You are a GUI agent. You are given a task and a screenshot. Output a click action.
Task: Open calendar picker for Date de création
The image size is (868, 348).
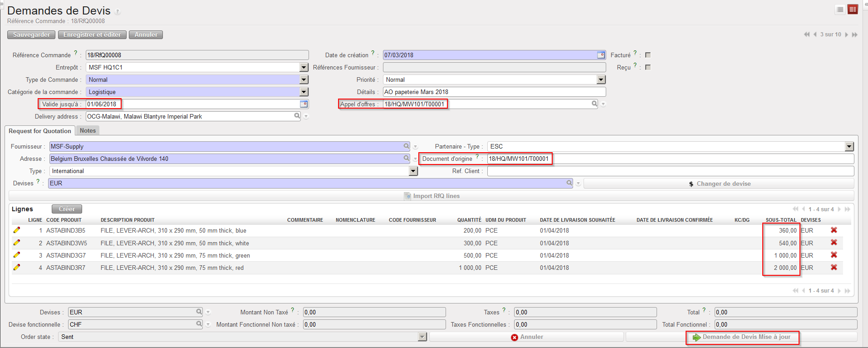(601, 55)
